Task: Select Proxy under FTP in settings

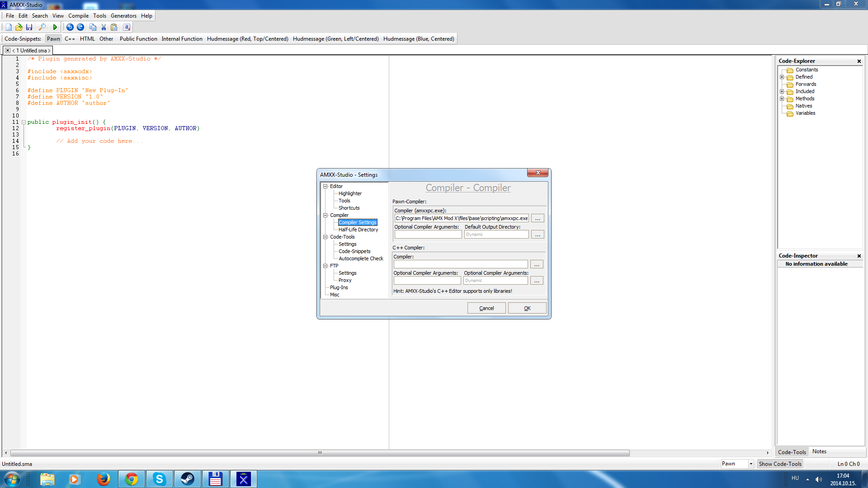Action: pos(345,280)
